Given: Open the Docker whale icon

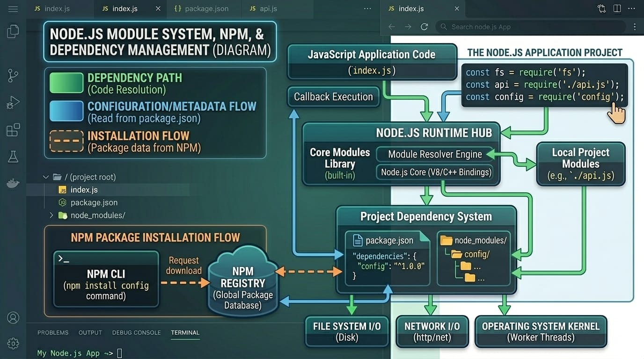Looking at the screenshot, I should 13,183.
